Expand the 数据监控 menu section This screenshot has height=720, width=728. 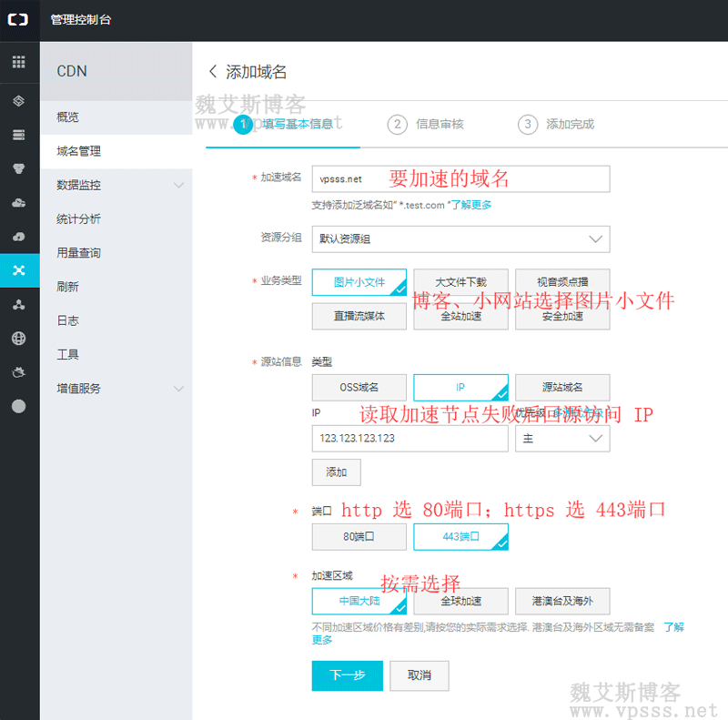[x=116, y=185]
